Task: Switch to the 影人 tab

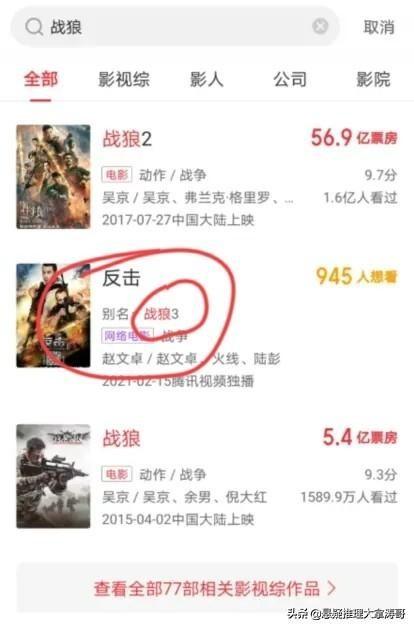Action: [207, 79]
